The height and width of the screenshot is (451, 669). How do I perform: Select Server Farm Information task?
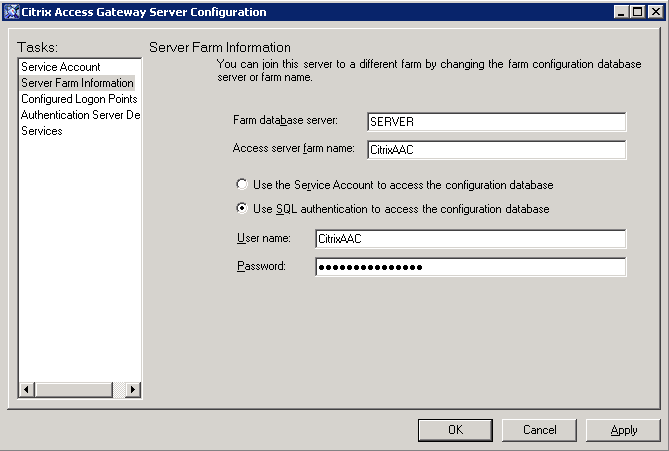tap(77, 83)
